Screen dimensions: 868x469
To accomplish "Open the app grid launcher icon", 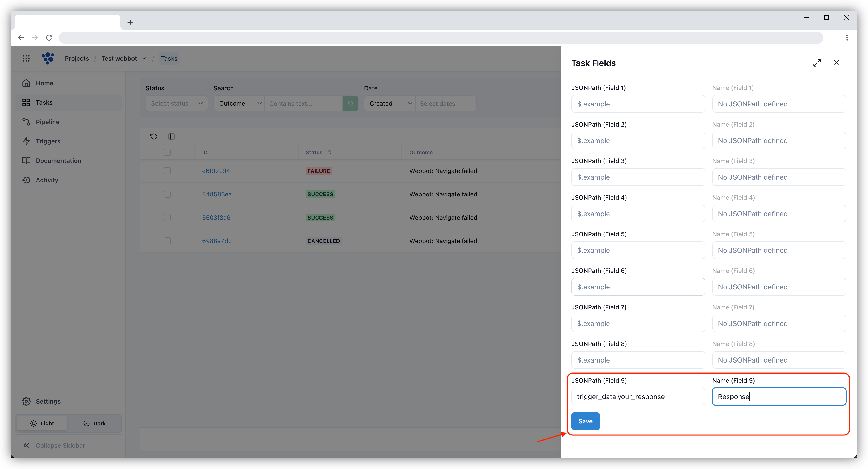I will (26, 58).
